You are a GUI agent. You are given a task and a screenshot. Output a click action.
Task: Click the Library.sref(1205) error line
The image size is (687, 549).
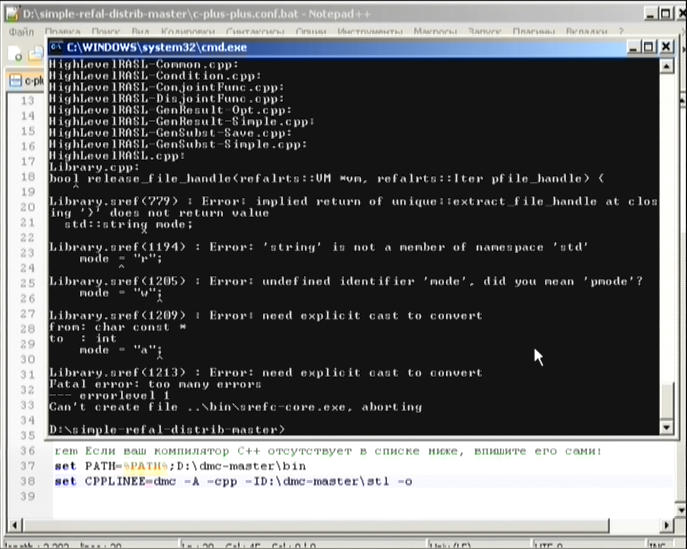coord(346,281)
